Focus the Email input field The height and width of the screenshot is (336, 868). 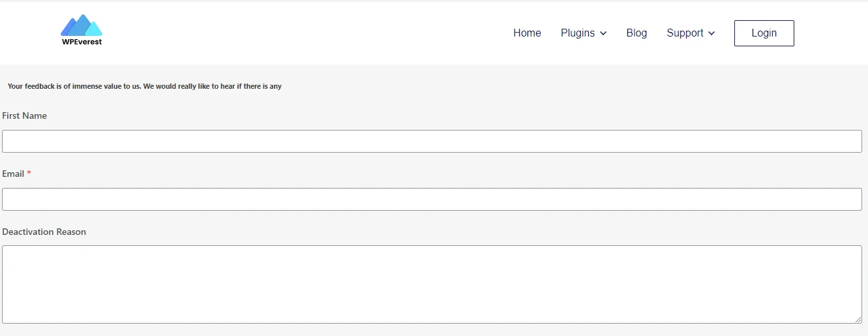coord(432,199)
